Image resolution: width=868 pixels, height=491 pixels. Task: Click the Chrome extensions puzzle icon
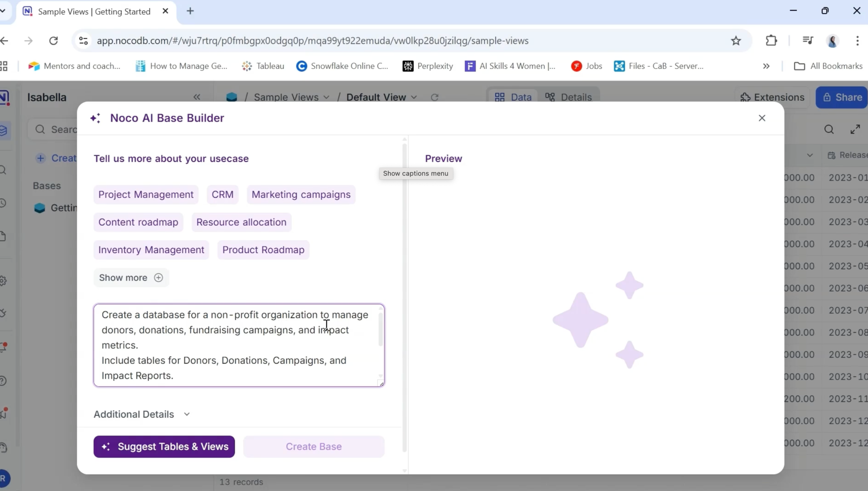click(771, 41)
